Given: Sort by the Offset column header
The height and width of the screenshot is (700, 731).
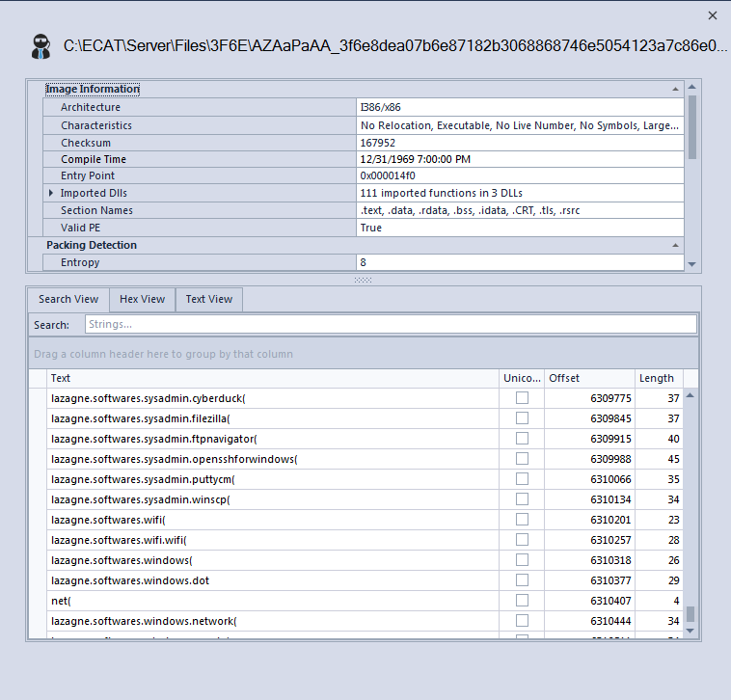Looking at the screenshot, I should [x=588, y=378].
